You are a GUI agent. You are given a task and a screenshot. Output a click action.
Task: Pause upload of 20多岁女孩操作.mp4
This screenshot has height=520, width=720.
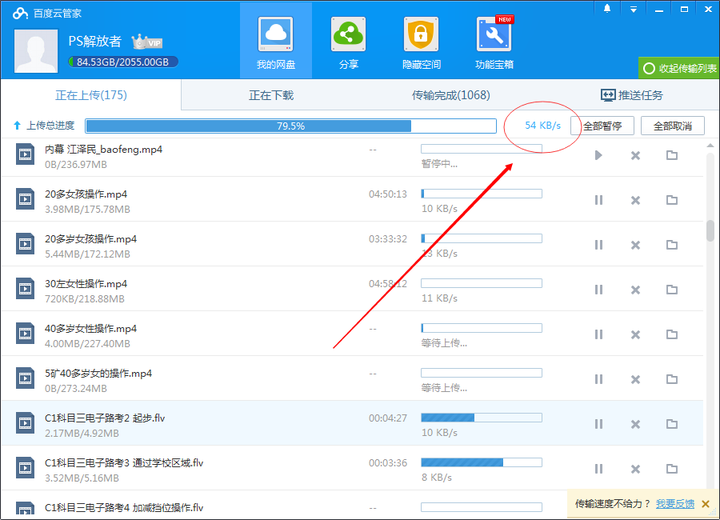(x=598, y=245)
